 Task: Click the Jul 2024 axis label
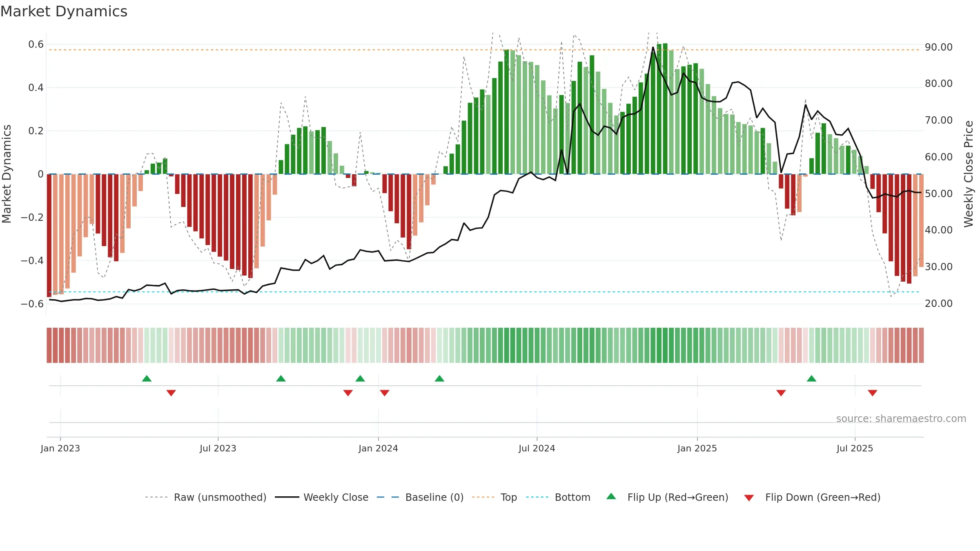(537, 448)
